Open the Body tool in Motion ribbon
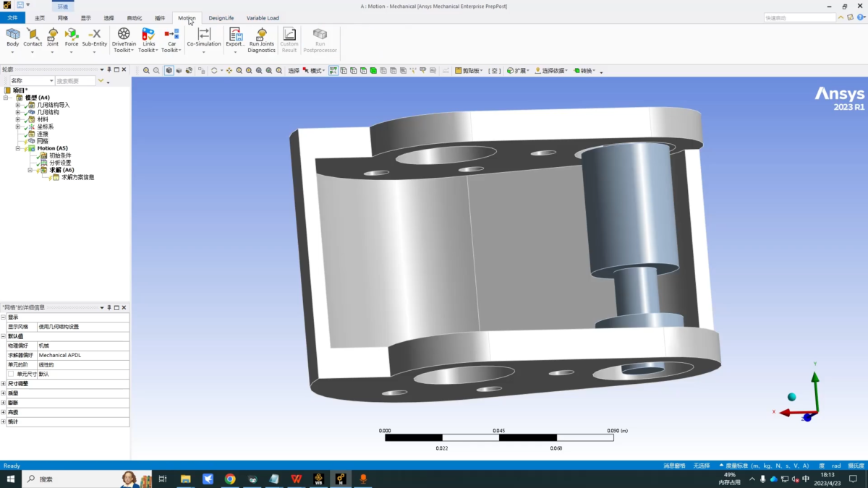This screenshot has height=488, width=868. [x=13, y=39]
